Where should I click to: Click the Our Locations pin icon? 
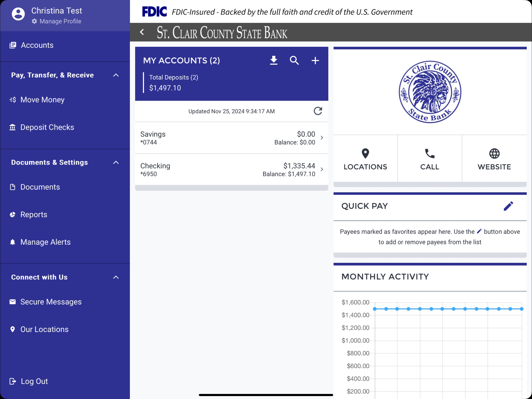[12, 329]
